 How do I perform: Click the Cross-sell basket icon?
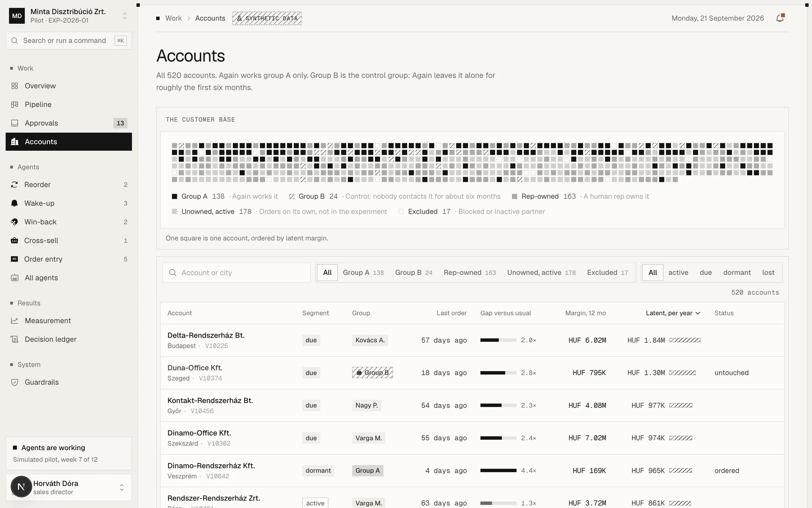pyautogui.click(x=14, y=240)
